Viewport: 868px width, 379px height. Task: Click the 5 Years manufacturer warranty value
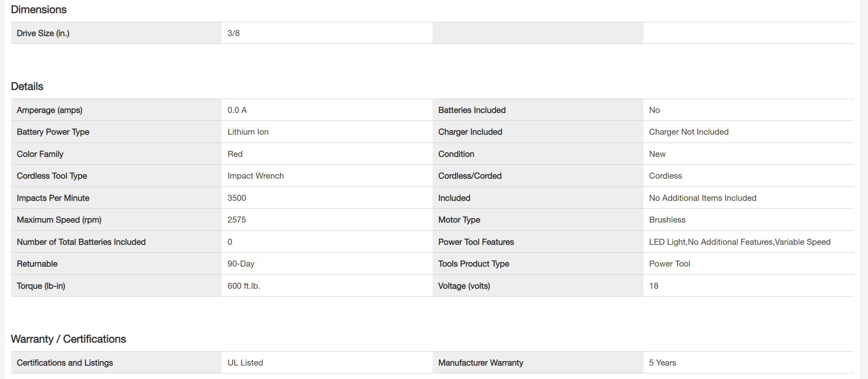click(x=662, y=363)
